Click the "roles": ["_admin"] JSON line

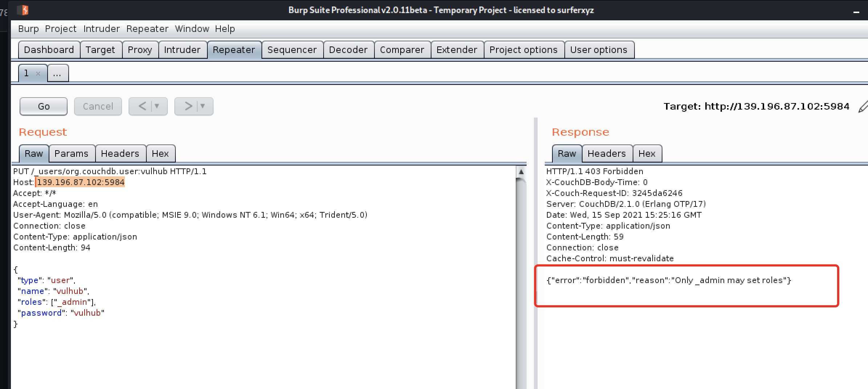(x=57, y=302)
